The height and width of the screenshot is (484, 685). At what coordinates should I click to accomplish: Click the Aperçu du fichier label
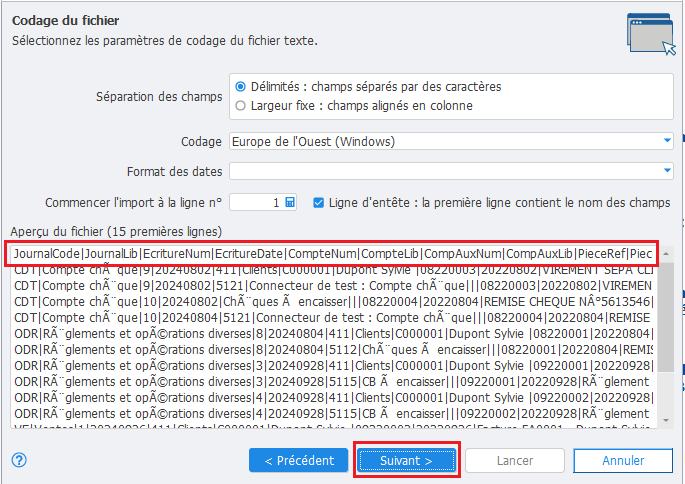[116, 232]
